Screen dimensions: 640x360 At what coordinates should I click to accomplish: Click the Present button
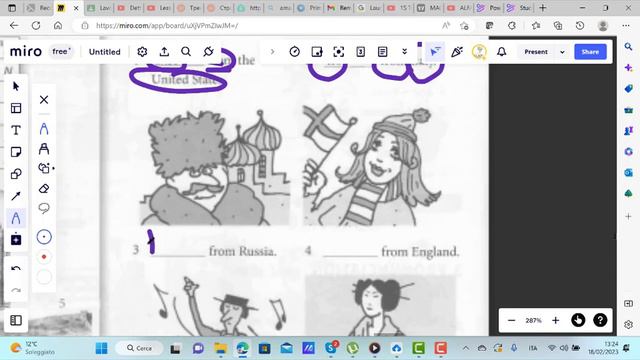[536, 52]
